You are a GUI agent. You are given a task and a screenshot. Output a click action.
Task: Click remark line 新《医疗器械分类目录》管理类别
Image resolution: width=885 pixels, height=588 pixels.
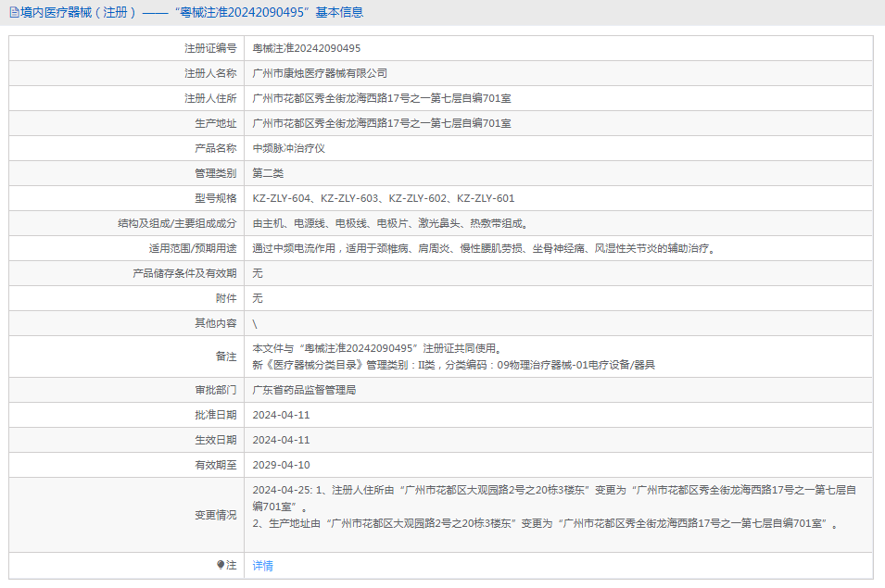pos(453,365)
